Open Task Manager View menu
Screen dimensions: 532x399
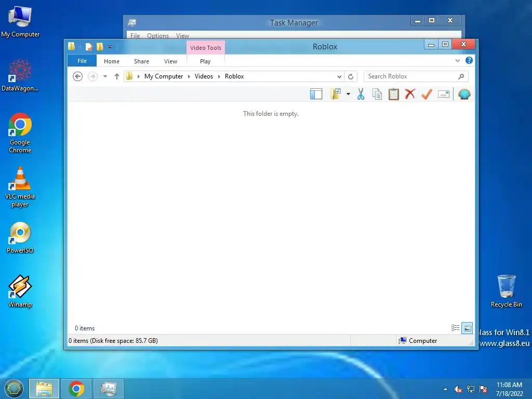coord(182,36)
